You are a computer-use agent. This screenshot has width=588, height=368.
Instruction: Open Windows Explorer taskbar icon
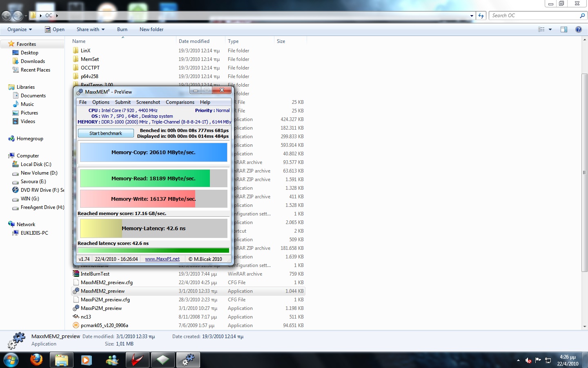62,360
